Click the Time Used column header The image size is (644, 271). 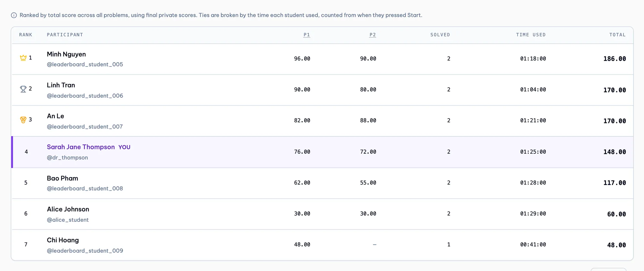click(531, 35)
